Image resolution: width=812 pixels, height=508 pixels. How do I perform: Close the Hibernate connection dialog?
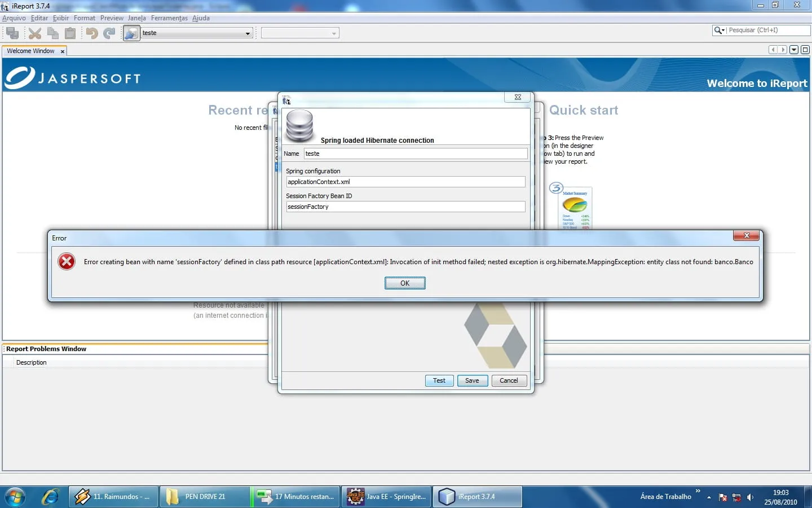tap(518, 97)
